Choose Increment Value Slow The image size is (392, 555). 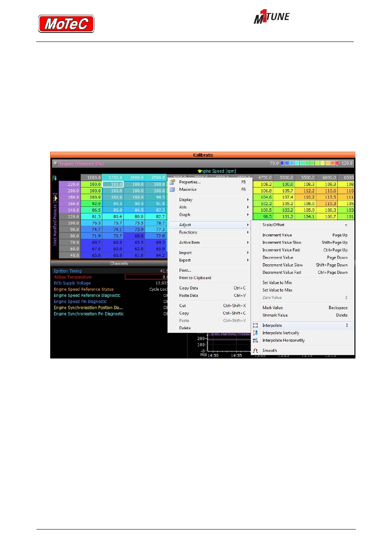pyautogui.click(x=303, y=243)
